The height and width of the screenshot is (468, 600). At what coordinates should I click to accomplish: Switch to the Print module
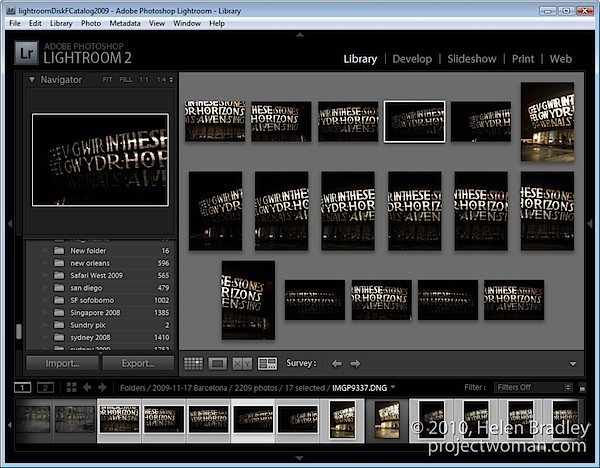[x=523, y=59]
